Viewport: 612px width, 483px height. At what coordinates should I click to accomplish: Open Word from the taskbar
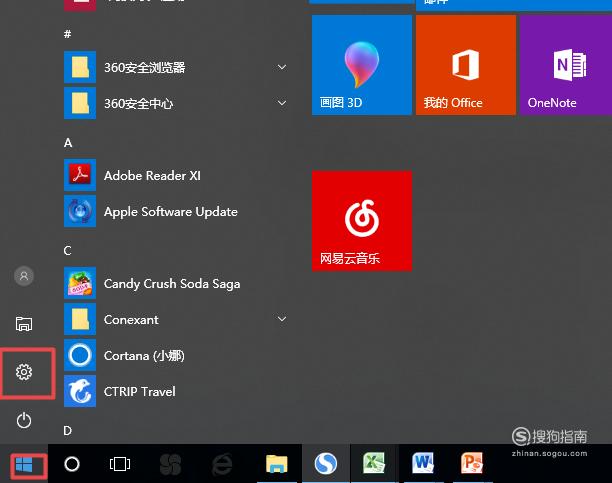coord(423,463)
